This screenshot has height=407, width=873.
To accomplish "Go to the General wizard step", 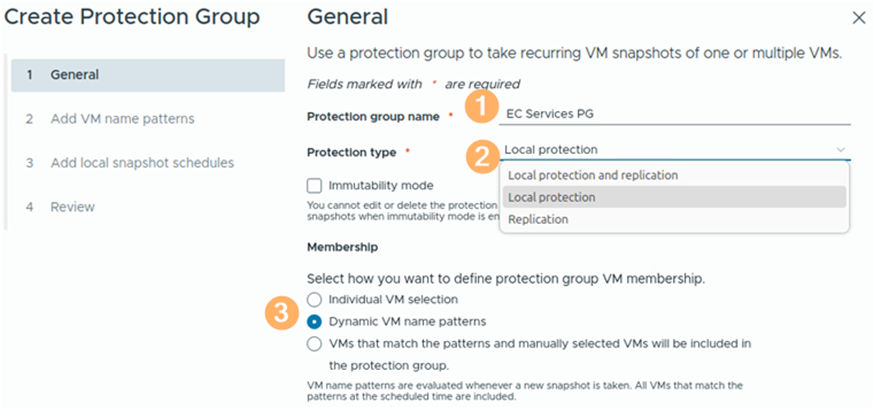I will [x=75, y=74].
